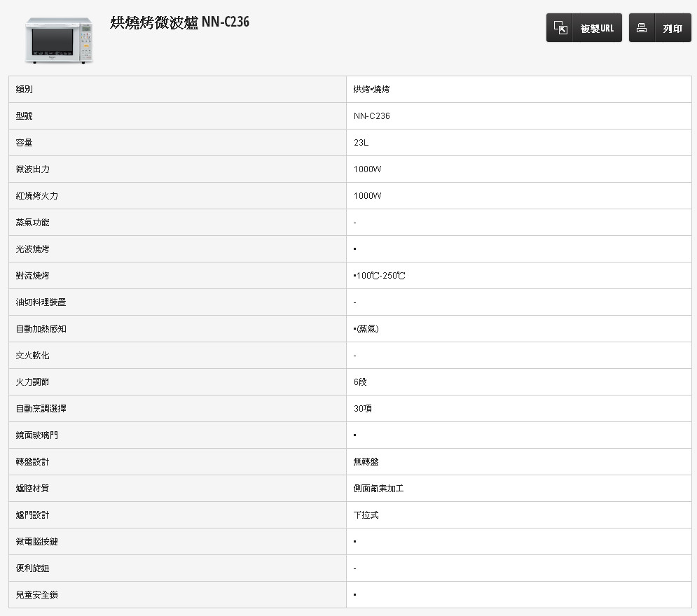Select the 1000W value for 紅燒烤火力
The image size is (697, 616).
pos(367,196)
